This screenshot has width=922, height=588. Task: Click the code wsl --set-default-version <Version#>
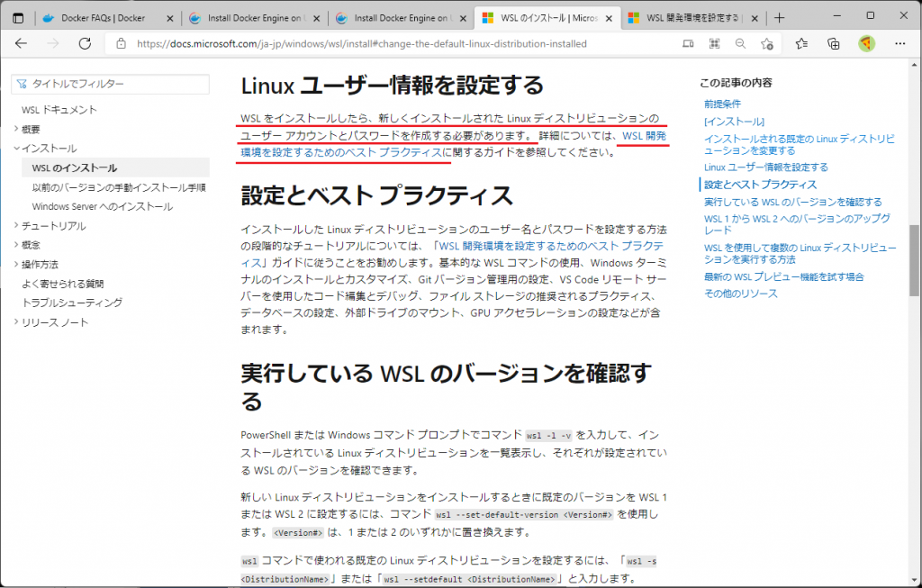click(x=524, y=514)
